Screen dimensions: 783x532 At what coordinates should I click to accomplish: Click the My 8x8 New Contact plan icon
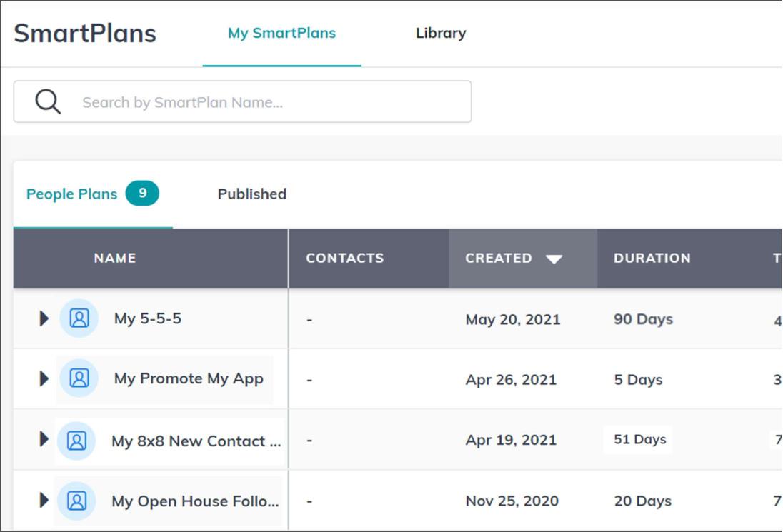(x=76, y=441)
